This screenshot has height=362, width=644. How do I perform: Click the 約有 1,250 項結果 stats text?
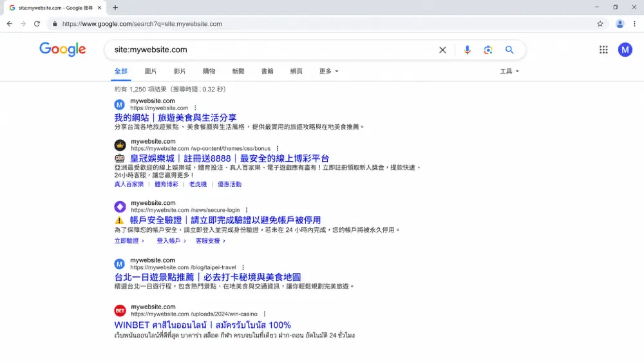point(141,89)
